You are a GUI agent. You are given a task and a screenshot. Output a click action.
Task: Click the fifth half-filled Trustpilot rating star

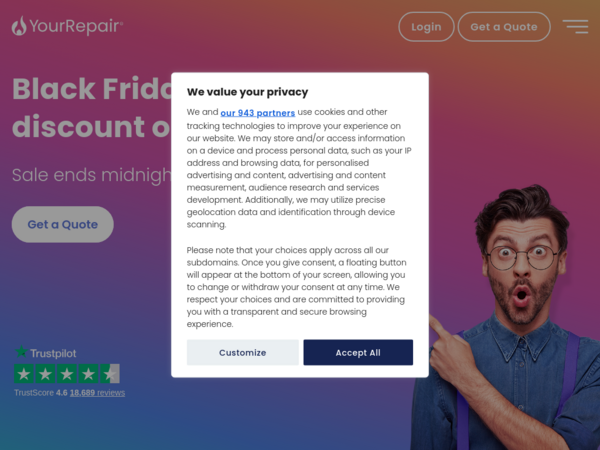[x=110, y=374]
